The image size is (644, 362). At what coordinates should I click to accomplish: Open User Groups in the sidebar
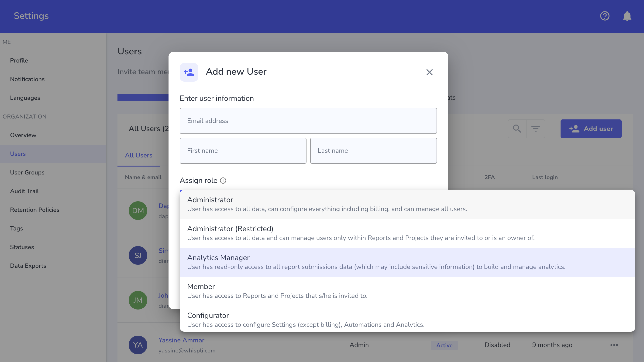point(27,172)
